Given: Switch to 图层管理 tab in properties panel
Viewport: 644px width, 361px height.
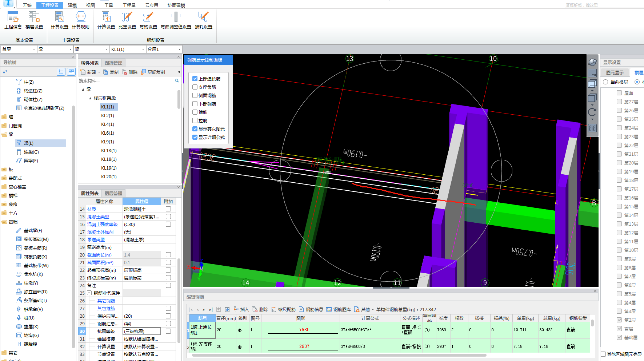Looking at the screenshot, I should coord(113,193).
